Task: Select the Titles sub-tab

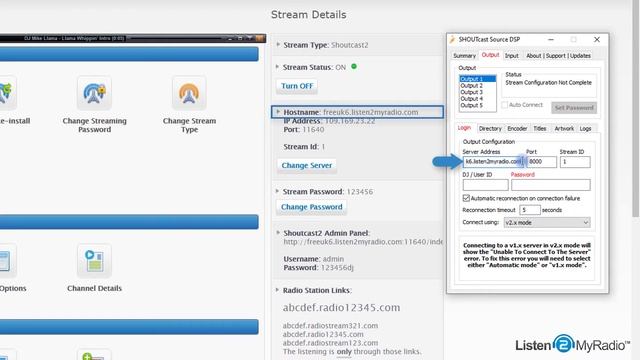Action: click(540, 129)
